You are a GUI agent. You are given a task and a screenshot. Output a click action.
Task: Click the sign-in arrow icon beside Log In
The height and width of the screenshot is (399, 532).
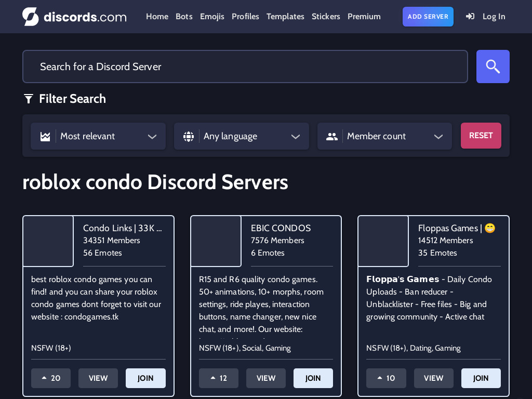(x=470, y=16)
